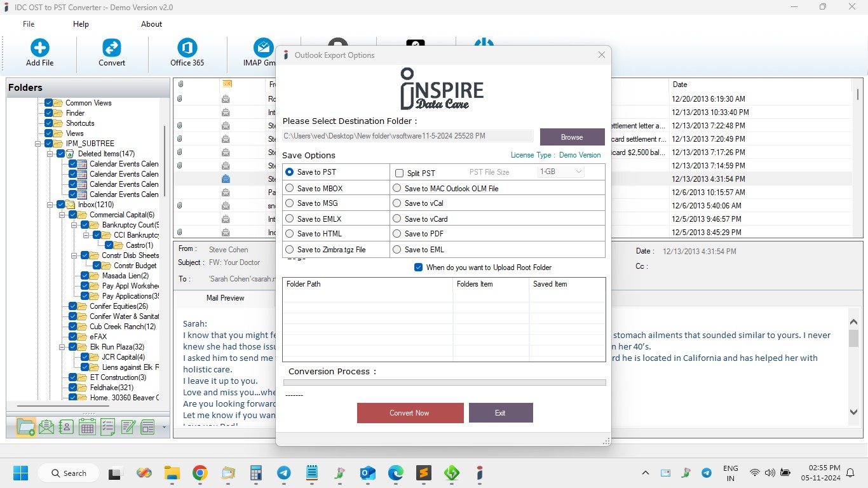Open Microsoft Edge from the taskbar
Viewport: 868px width, 488px height.
(396, 473)
